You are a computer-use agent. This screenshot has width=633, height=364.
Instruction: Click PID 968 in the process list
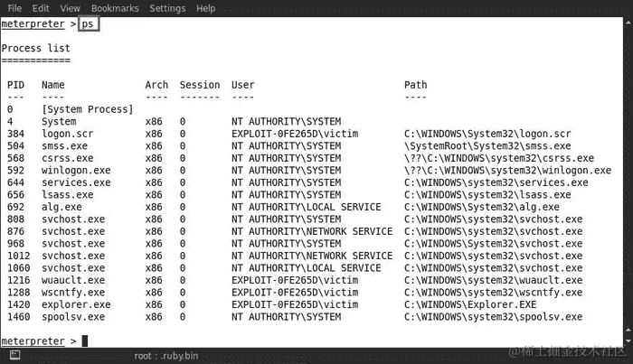pyautogui.click(x=15, y=244)
